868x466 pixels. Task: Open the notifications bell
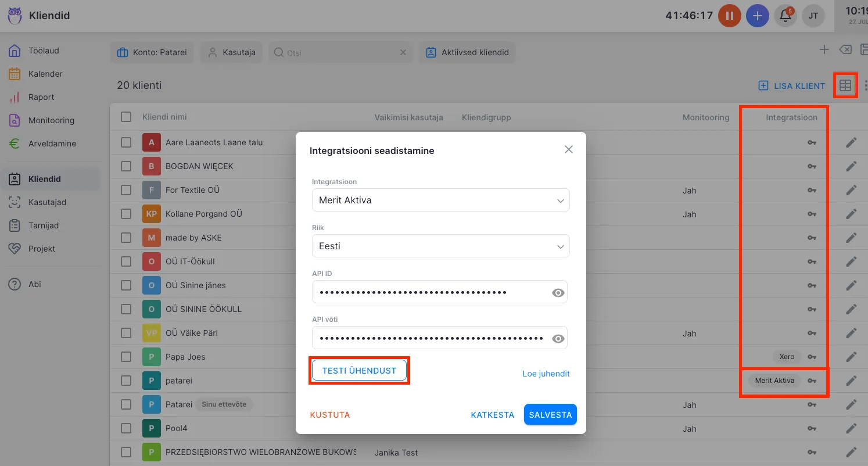pyautogui.click(x=785, y=16)
